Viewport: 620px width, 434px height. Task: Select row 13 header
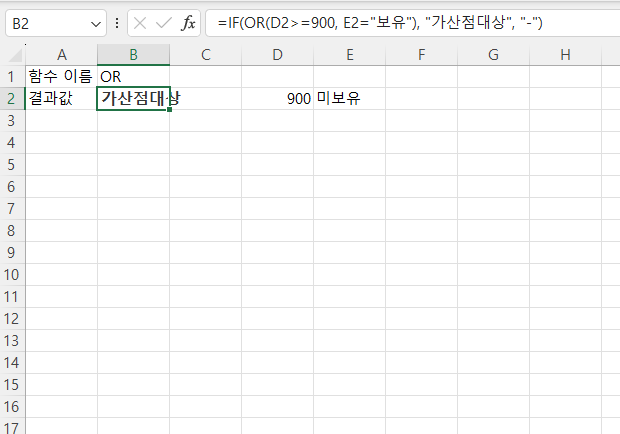12,341
